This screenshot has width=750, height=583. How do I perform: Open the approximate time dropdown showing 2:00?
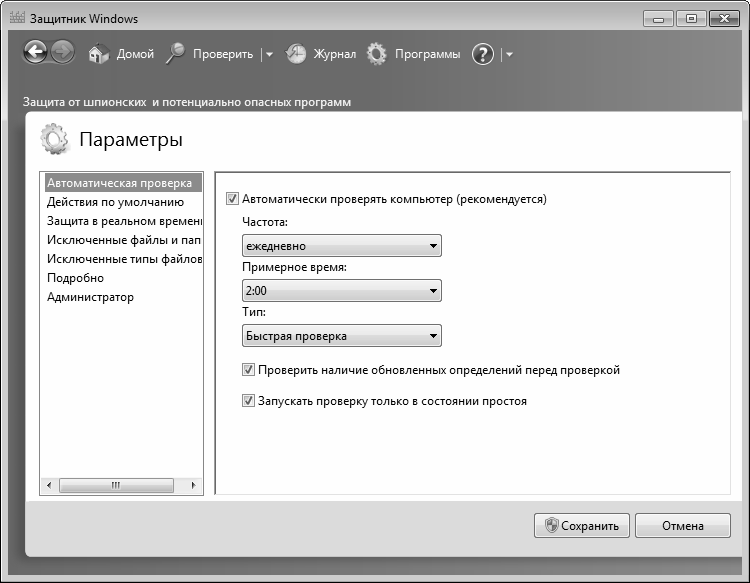tap(341, 291)
